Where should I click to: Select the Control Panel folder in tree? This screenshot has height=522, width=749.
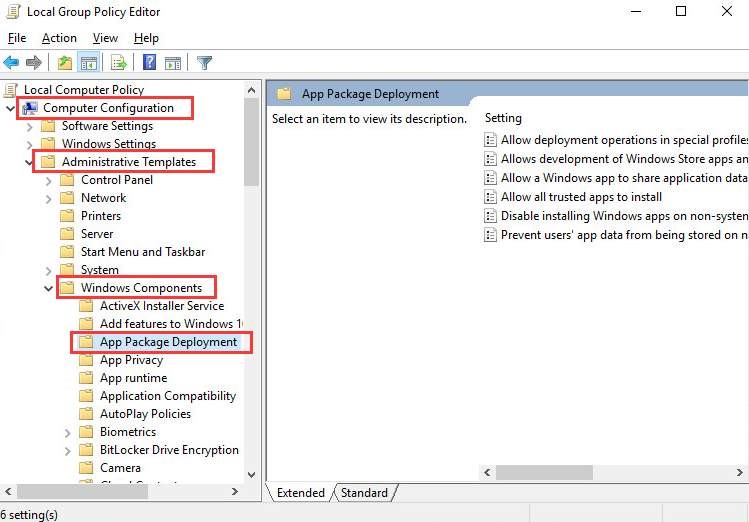pyautogui.click(x=116, y=180)
